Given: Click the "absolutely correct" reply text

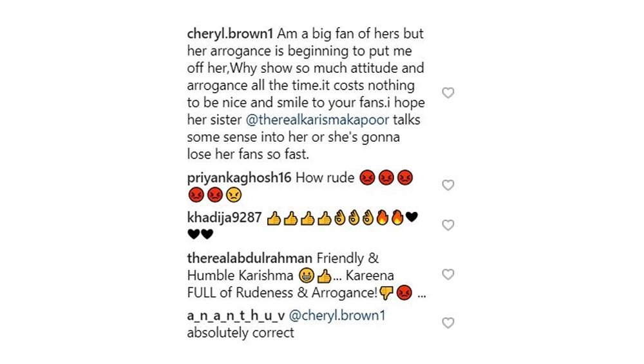Looking at the screenshot, I should (241, 333).
